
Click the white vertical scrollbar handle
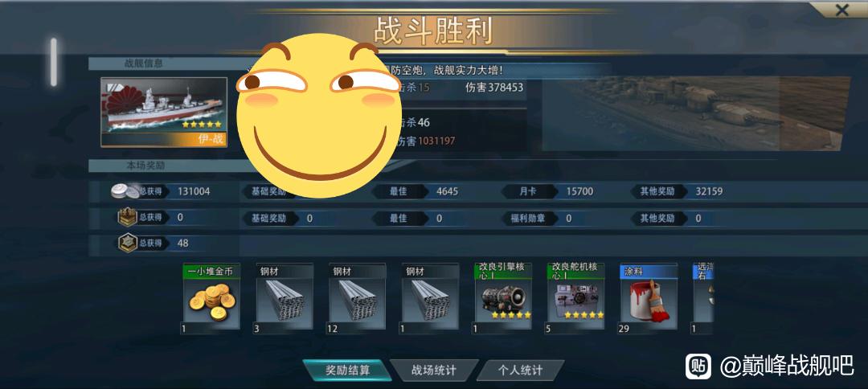54,62
